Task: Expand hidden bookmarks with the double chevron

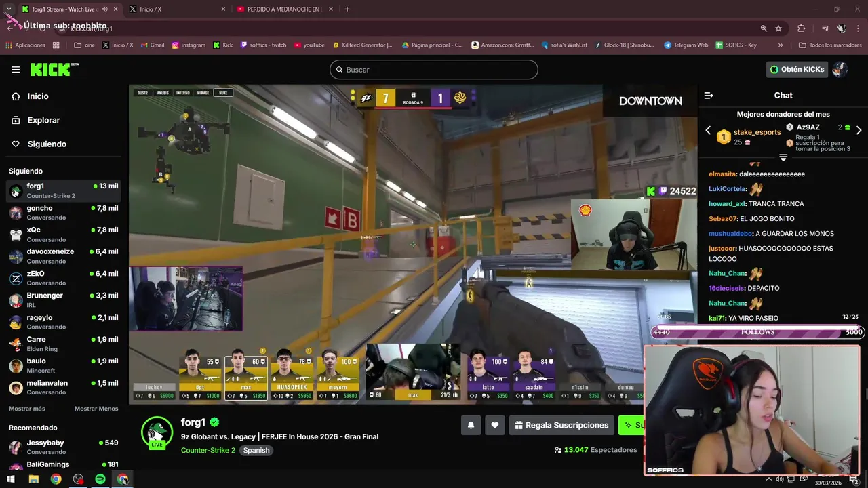Action: (781, 45)
